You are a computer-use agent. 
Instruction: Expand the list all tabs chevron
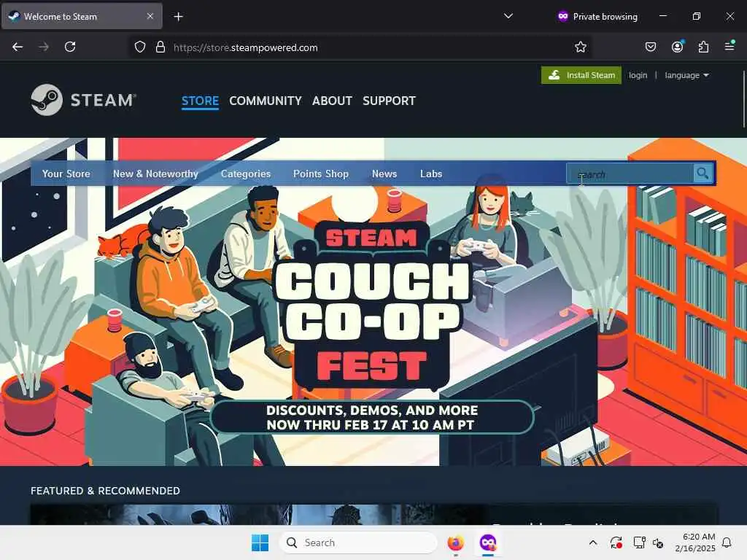[x=508, y=16]
